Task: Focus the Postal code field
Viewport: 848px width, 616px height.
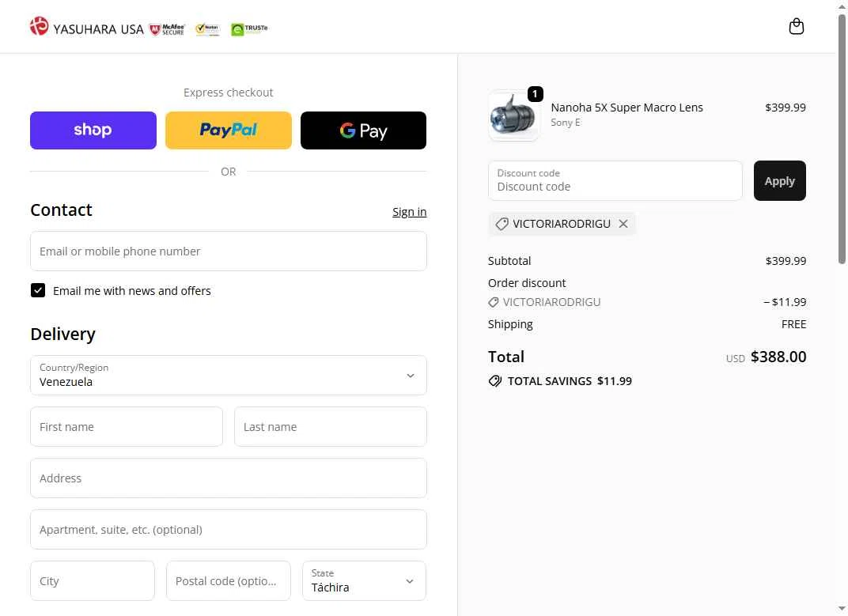Action: (x=229, y=581)
